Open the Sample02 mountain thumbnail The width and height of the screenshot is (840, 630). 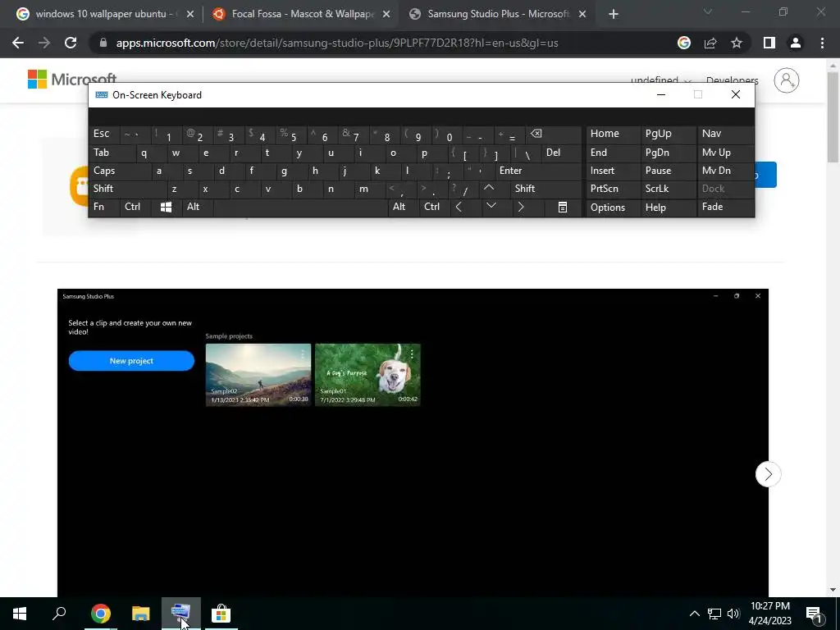click(258, 375)
